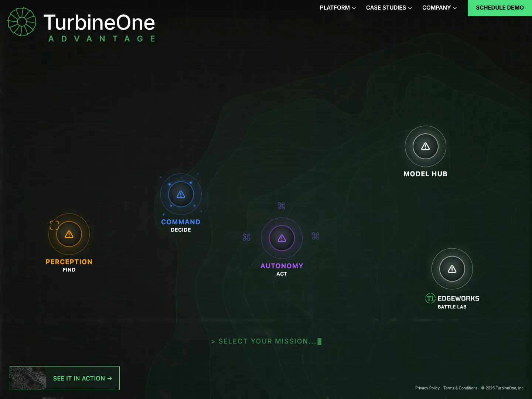
Task: Click the 2026 TurbineOne, Inc. copyright text
Action: click(x=503, y=388)
